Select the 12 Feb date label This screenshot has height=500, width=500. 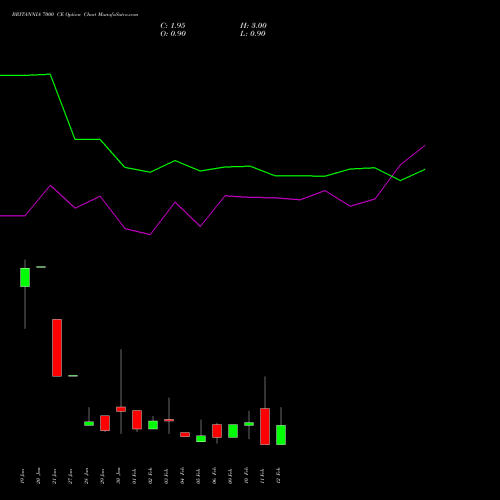(278, 476)
